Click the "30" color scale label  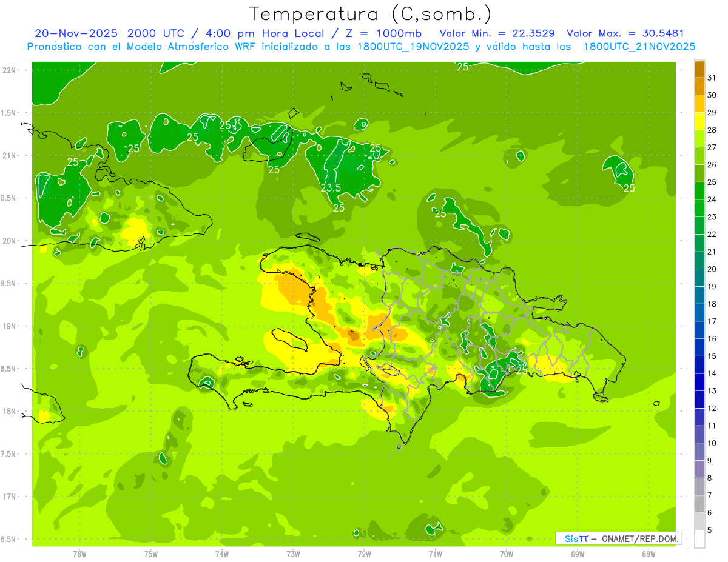point(712,95)
